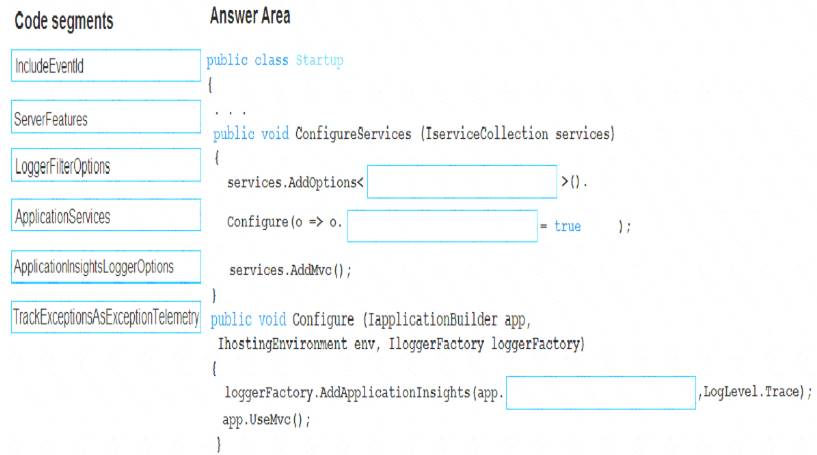This screenshot has width=817, height=455.
Task: Pick the LoggerFilterOptions code segment
Action: tap(106, 166)
